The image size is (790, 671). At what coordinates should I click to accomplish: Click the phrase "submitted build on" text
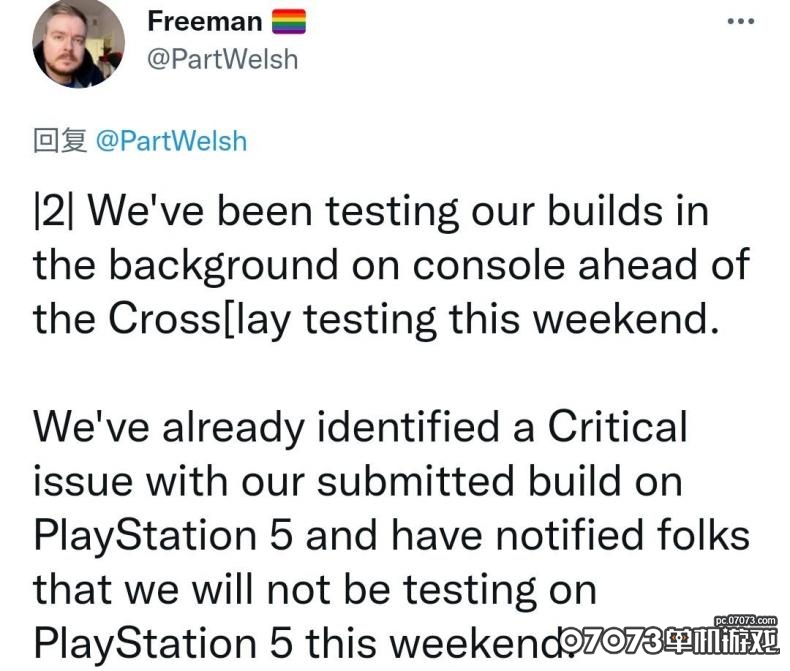coord(500,481)
